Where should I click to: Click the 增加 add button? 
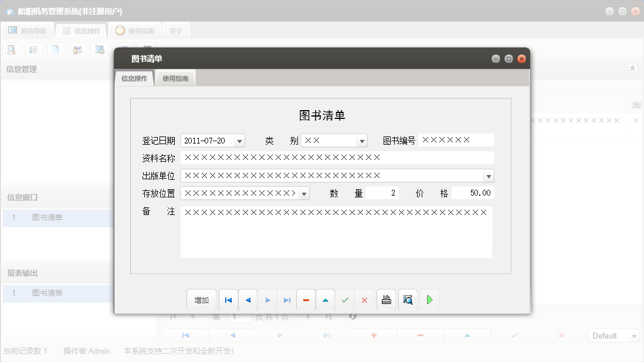202,299
